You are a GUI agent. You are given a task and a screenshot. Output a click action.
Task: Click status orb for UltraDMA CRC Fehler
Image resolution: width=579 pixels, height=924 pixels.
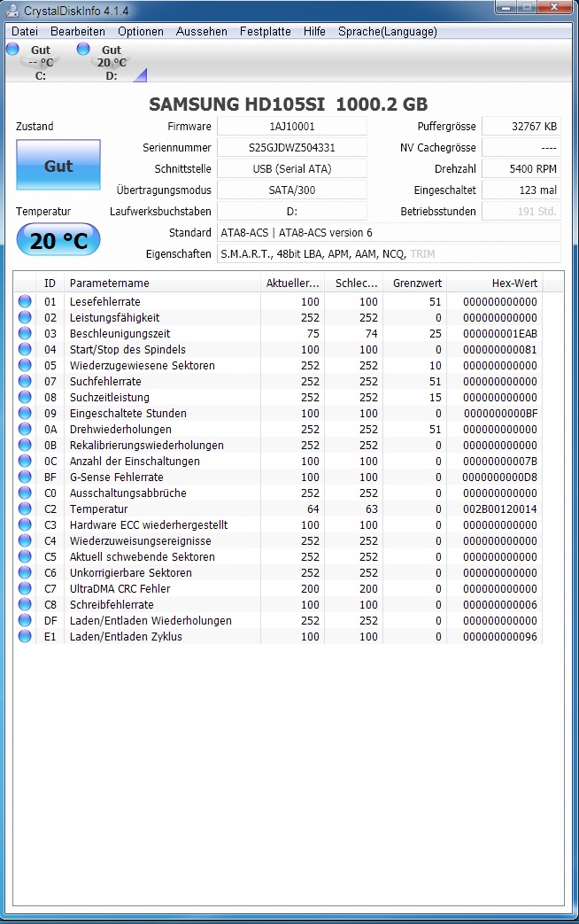[x=25, y=587]
